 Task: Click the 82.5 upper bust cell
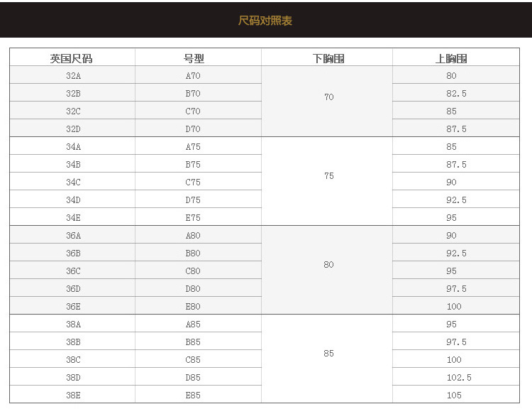456,93
